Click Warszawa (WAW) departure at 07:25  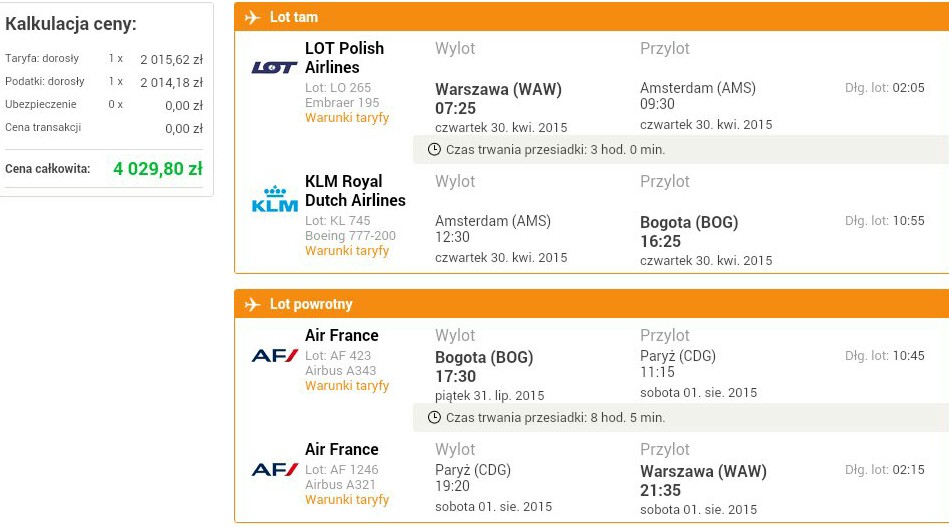pyautogui.click(x=498, y=99)
